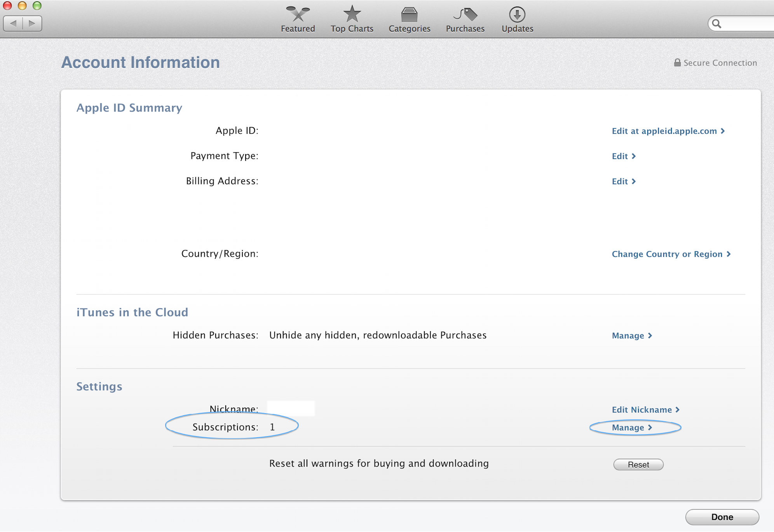
Task: Edit the Payment Type
Action: tap(623, 156)
